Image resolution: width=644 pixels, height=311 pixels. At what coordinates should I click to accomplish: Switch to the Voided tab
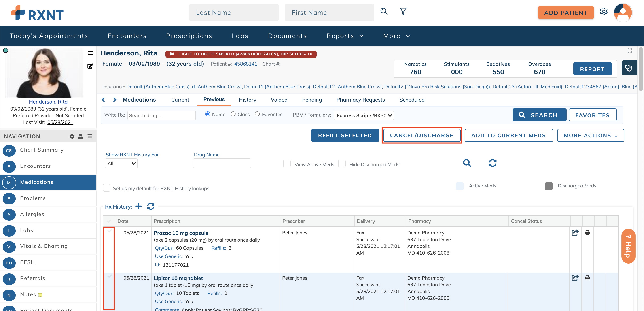[x=279, y=100]
